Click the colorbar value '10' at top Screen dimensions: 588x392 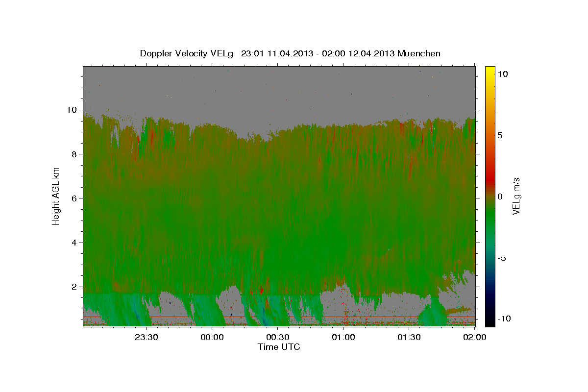[503, 73]
